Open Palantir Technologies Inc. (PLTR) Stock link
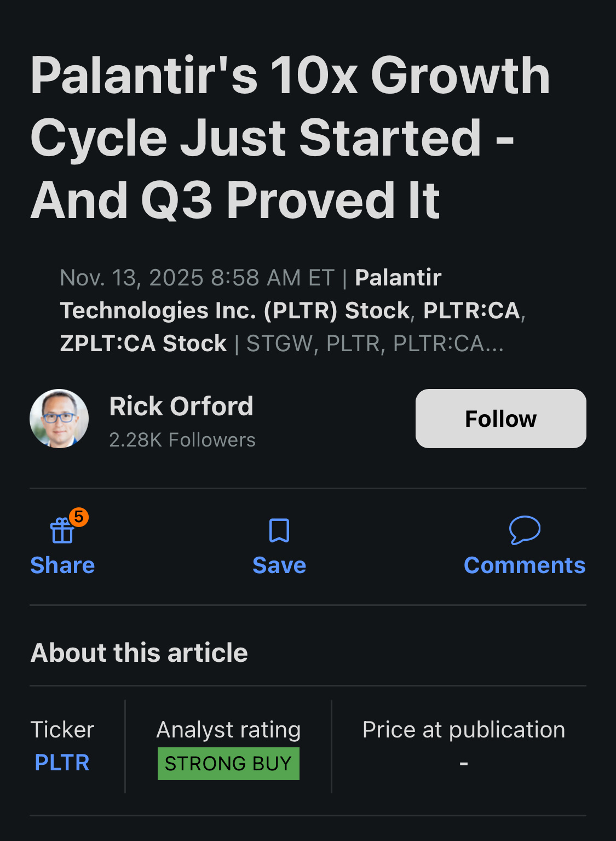Viewport: 616px width, 841px height. 234,311
